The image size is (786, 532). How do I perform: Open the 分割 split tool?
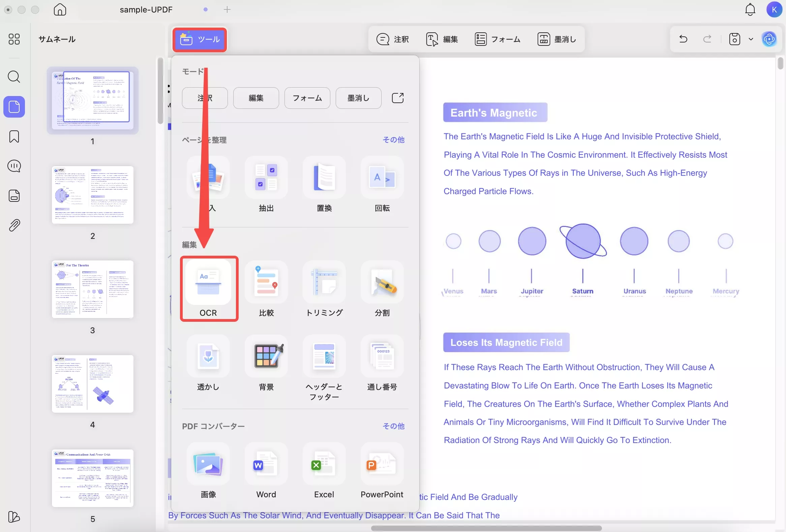[x=382, y=282]
